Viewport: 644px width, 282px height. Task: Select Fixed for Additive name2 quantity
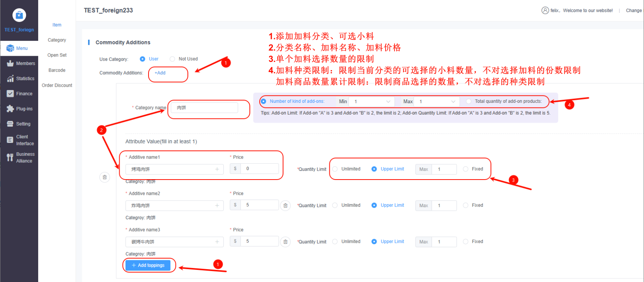point(465,205)
